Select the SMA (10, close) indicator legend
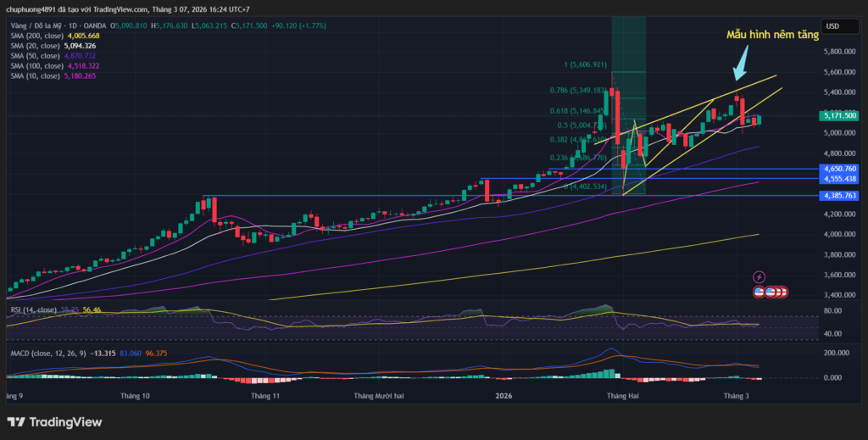 click(39, 76)
